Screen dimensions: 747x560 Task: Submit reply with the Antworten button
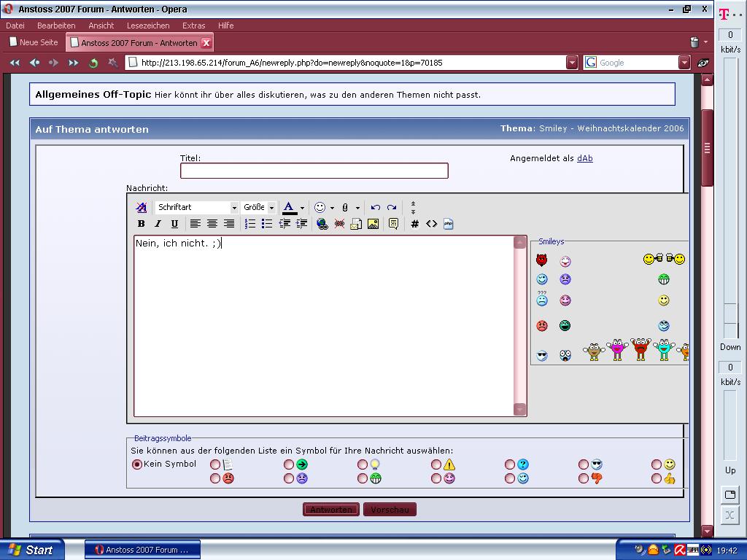point(331,510)
